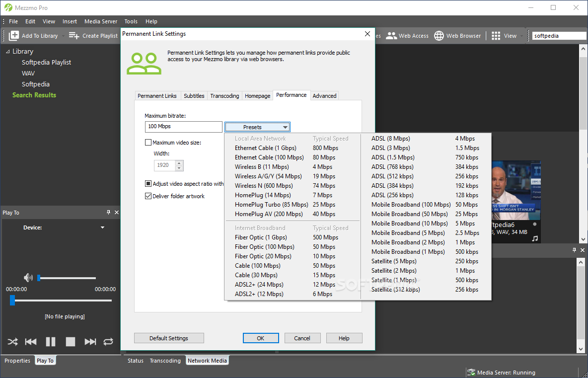Viewport: 588px width, 378px height.
Task: Click the Mezzmo Pro app logo
Action: click(8, 7)
